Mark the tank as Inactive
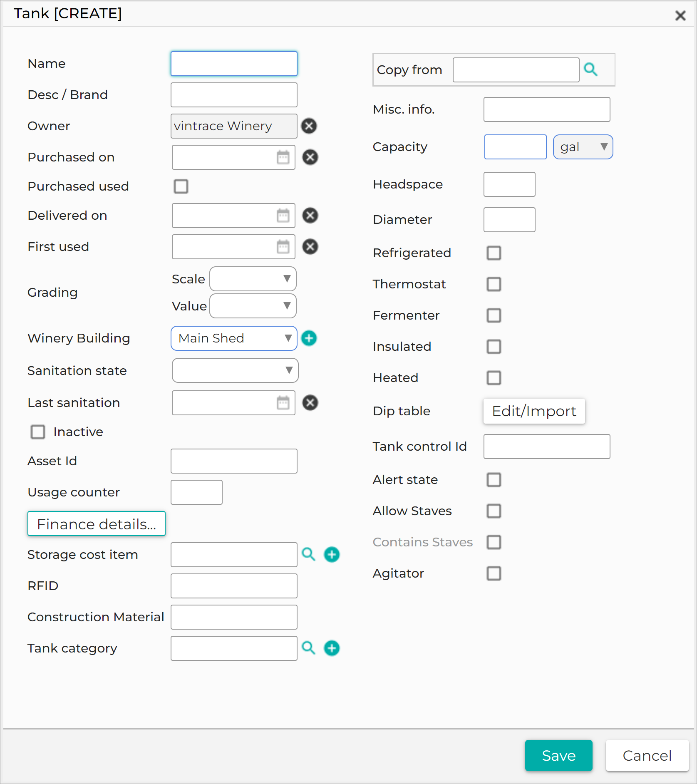 pos(38,432)
